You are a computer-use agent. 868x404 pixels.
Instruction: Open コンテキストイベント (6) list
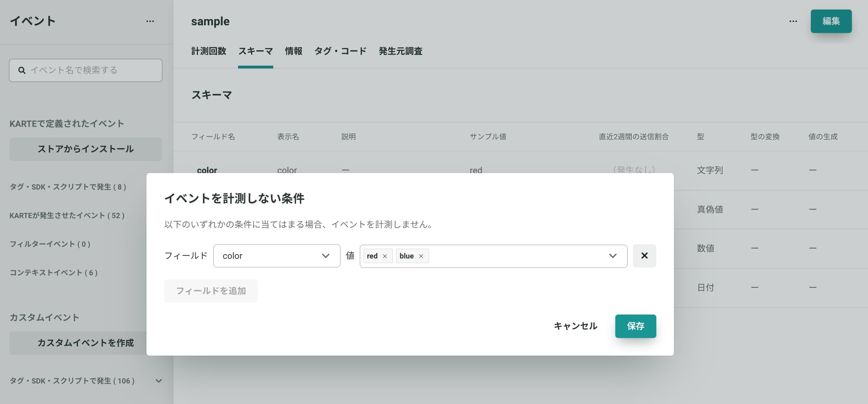coord(53,273)
